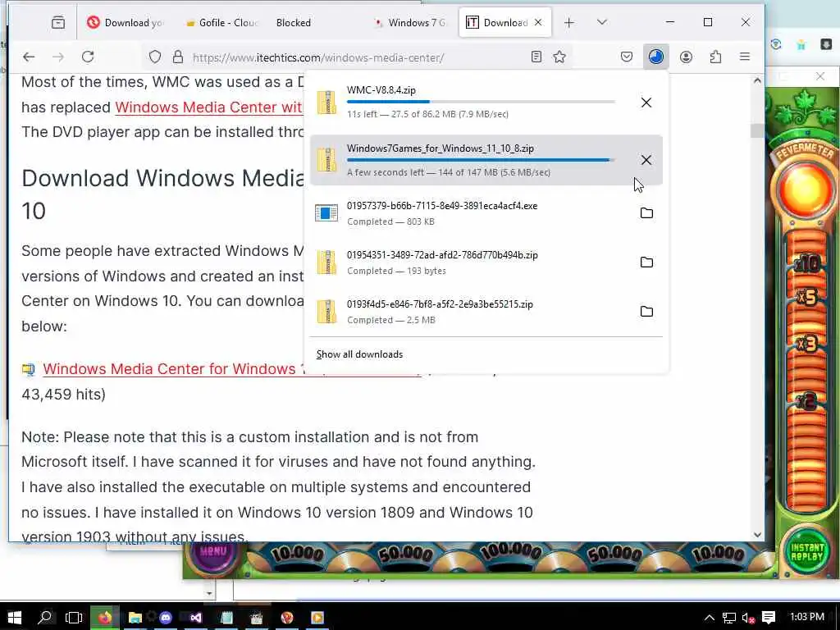The width and height of the screenshot is (840, 630).
Task: Open taskbar search magnifier
Action: (x=45, y=618)
